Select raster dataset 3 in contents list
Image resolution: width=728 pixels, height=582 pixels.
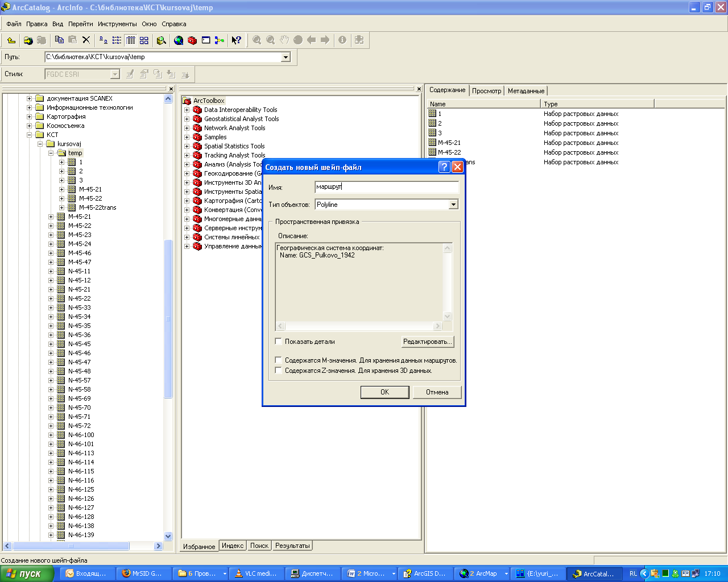(x=440, y=133)
